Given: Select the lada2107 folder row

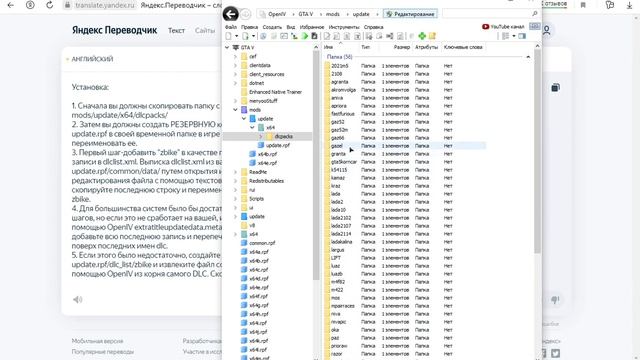Looking at the screenshot, I should (404, 226).
